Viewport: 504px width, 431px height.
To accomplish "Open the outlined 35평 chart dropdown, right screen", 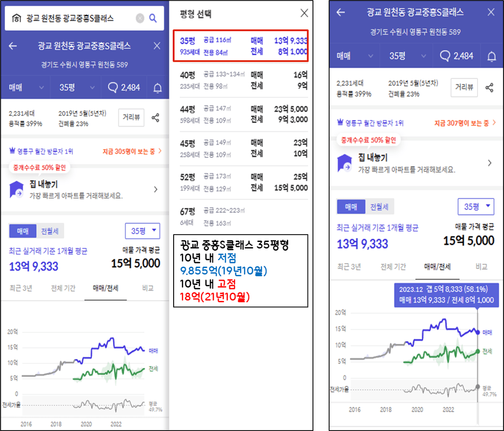I will point(476,206).
